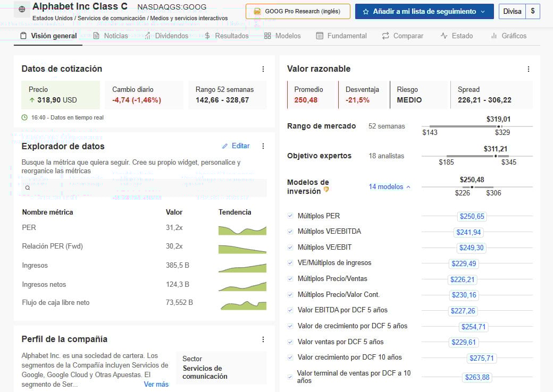Screen dimensions: 553x392
Task: Click Pro badge beside Modelos de inversión
Action: click(326, 190)
